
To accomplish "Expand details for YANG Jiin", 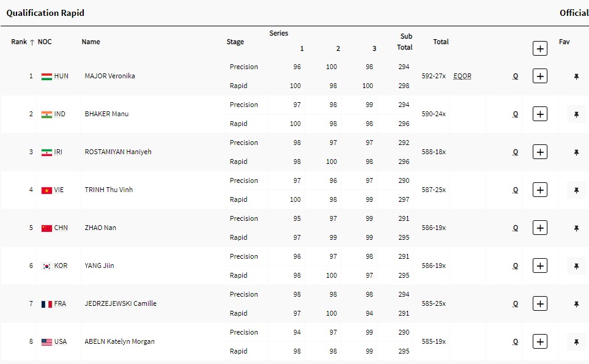I will (539, 266).
